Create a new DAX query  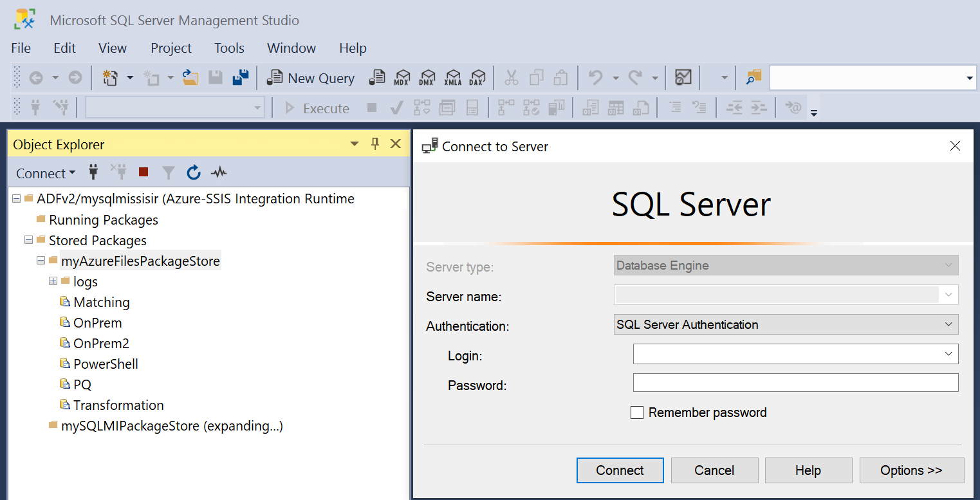click(477, 77)
